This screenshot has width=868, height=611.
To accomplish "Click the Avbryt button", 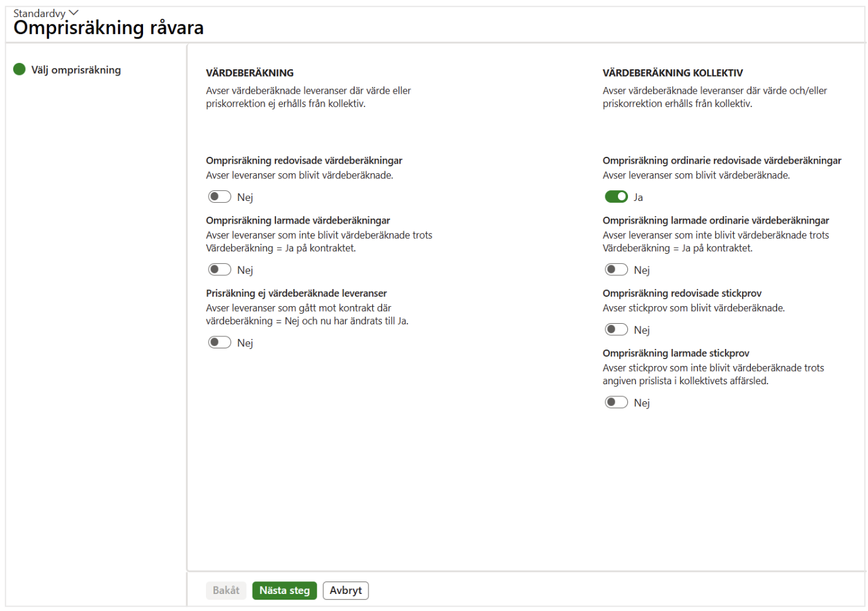I will pyautogui.click(x=346, y=590).
